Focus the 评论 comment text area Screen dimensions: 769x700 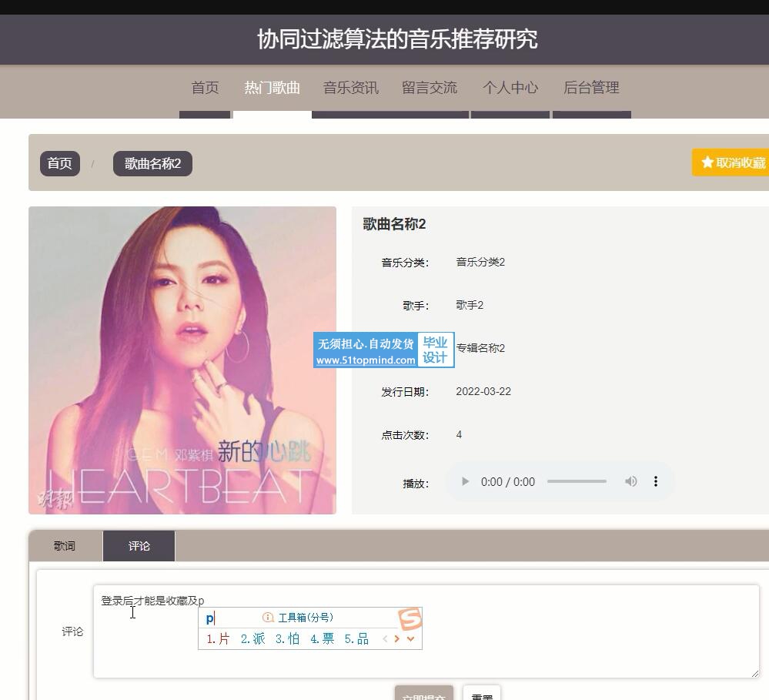[426, 631]
